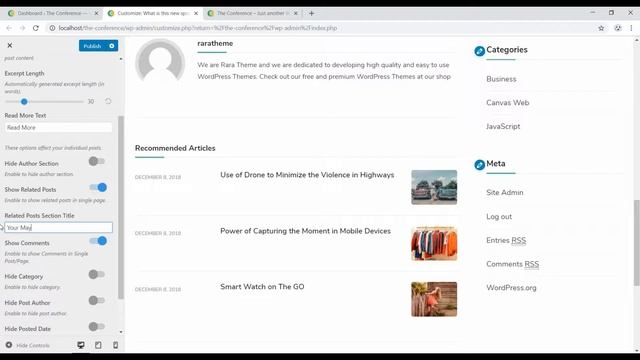This screenshot has width=640, height=360.
Task: Close The Conference browser tab
Action: [296, 13]
